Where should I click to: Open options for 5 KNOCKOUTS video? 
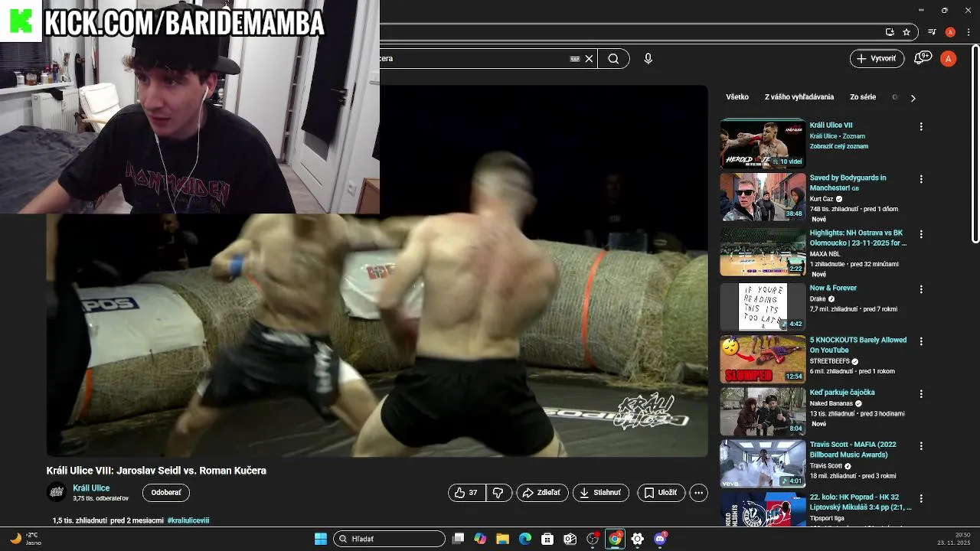tap(921, 341)
